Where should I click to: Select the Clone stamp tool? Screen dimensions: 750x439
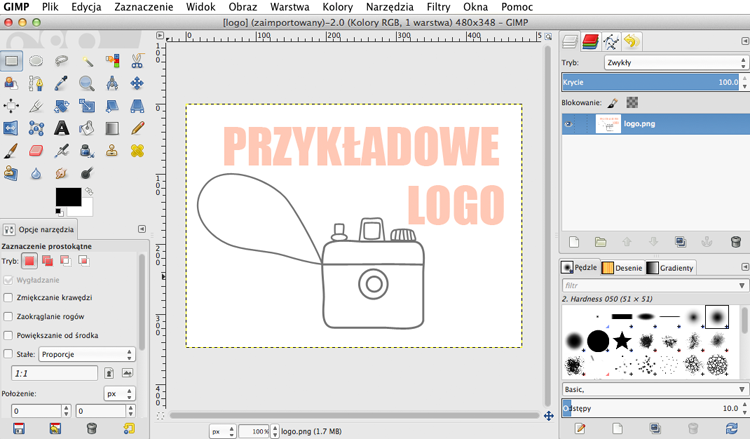tap(112, 151)
